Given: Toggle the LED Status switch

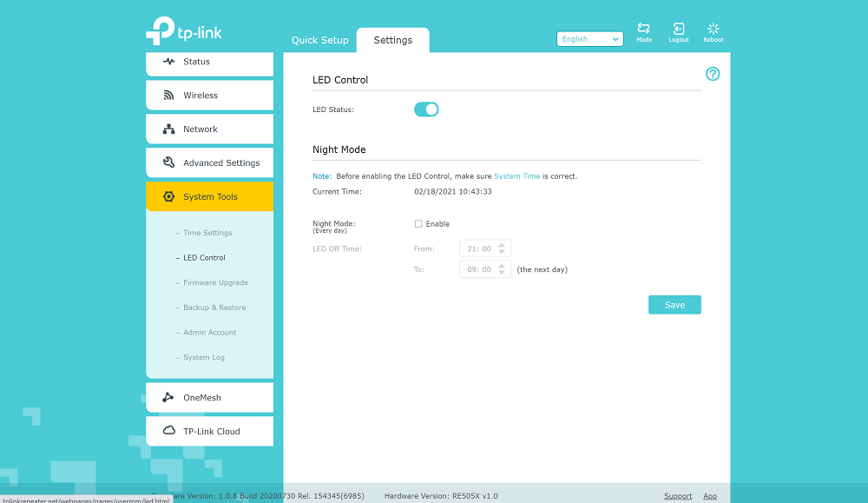Looking at the screenshot, I should point(426,109).
